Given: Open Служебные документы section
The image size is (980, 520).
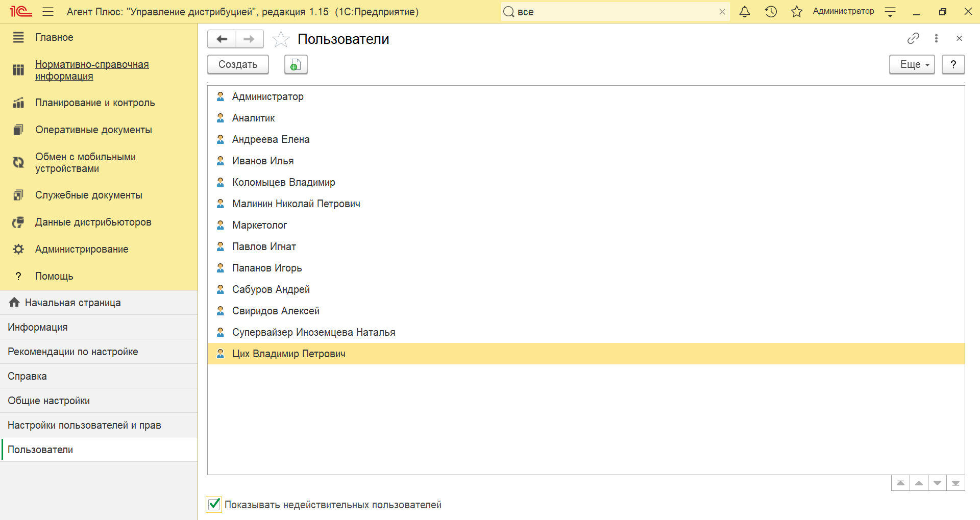Looking at the screenshot, I should tap(89, 195).
